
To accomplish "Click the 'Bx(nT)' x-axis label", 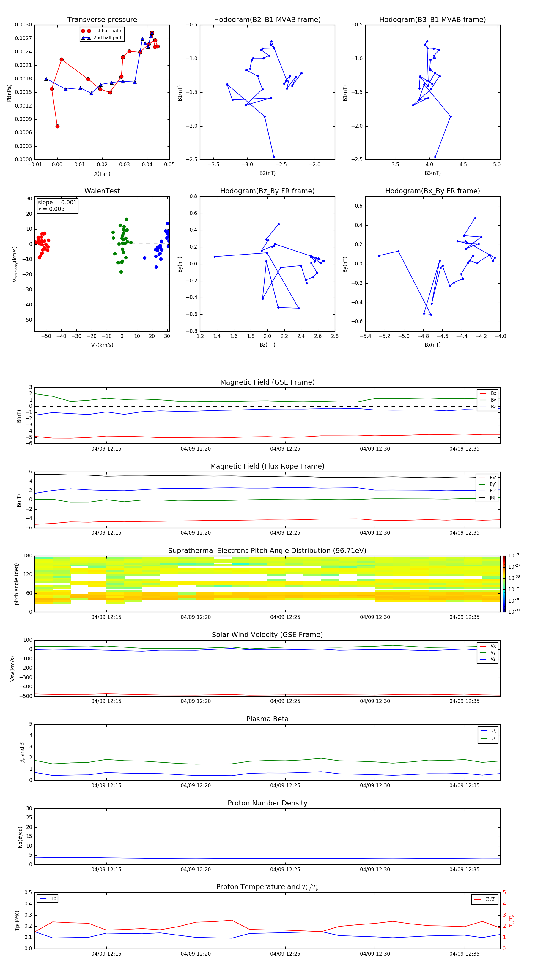I will (432, 345).
